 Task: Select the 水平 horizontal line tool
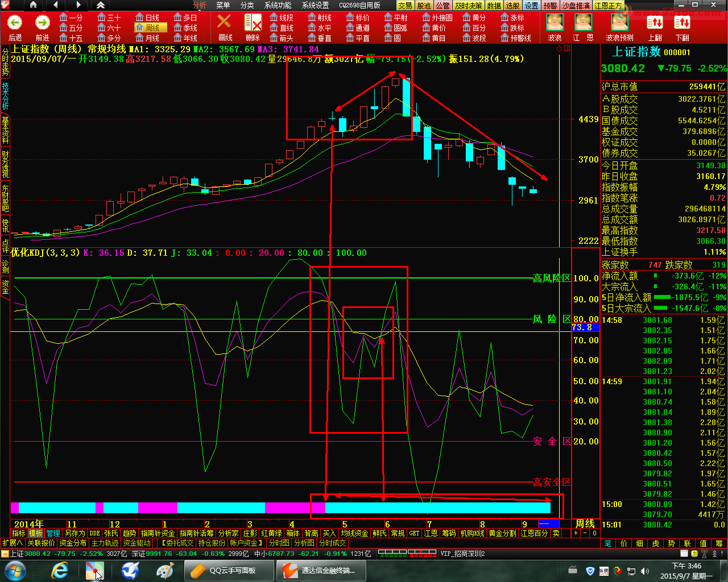(x=320, y=28)
